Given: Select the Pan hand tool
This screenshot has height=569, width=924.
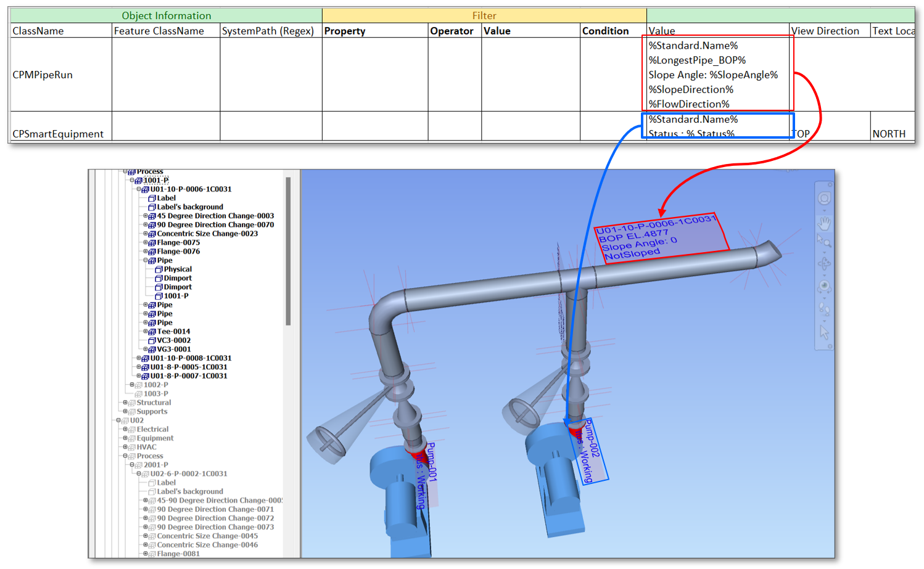Looking at the screenshot, I should pyautogui.click(x=825, y=223).
